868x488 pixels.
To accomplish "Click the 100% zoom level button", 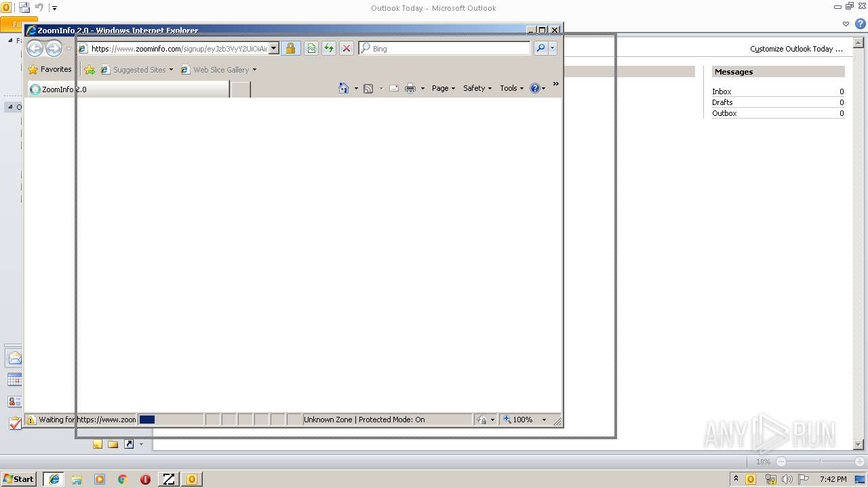I will click(519, 420).
